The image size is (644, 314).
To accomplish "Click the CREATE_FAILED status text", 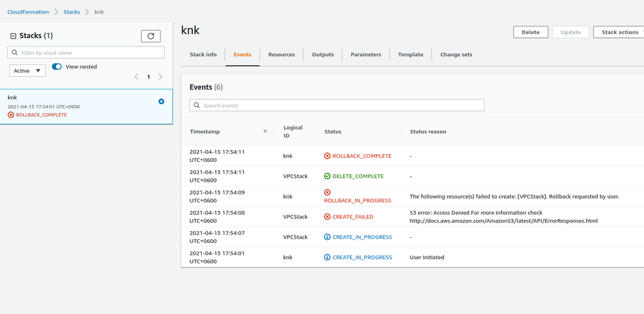I will click(353, 217).
